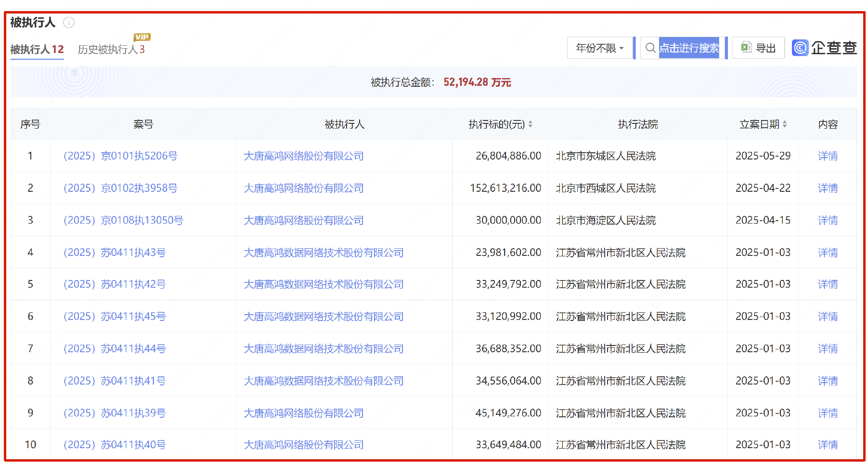Open case (2025)京0102执3958号
Screen dimensions: 868x465
click(x=120, y=188)
